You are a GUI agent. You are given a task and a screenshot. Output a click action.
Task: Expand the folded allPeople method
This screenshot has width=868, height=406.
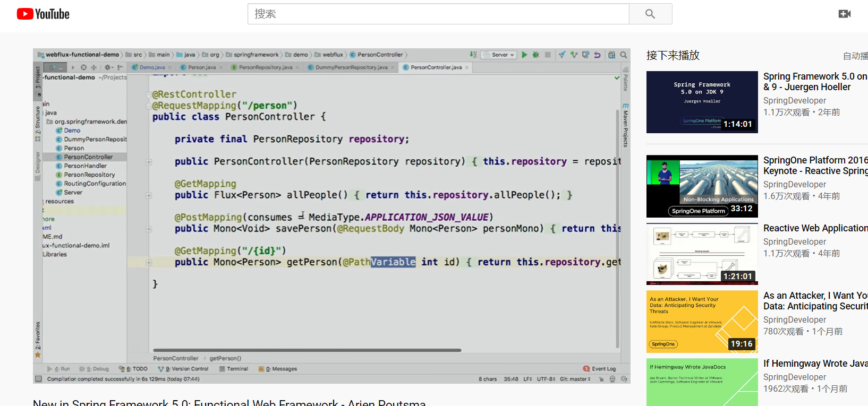click(x=149, y=195)
